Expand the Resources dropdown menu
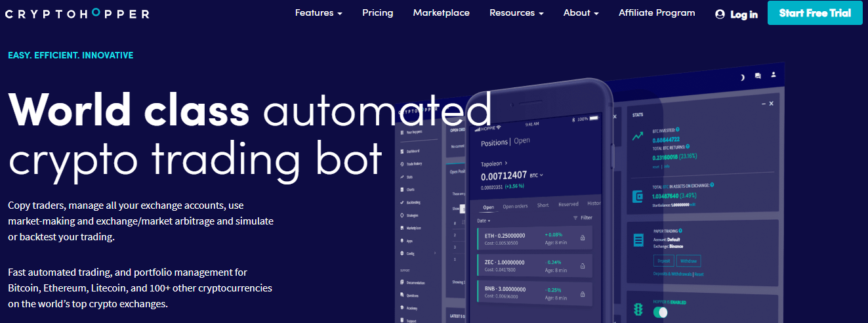 click(x=516, y=13)
